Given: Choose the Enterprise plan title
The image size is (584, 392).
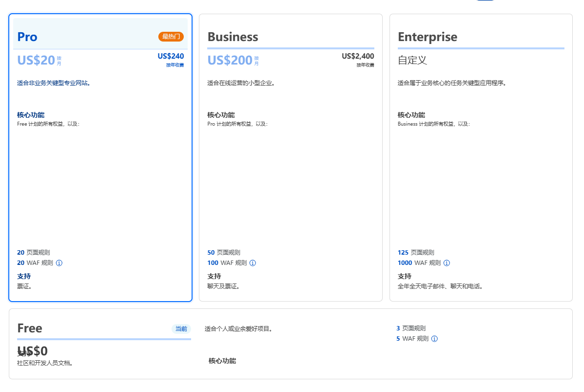Looking at the screenshot, I should 427,37.
